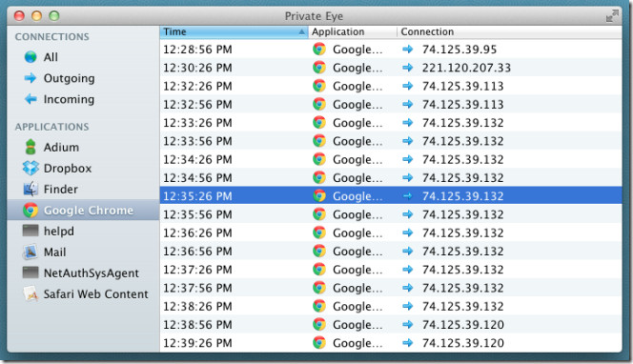
Task: Click Chrome icon in 12:30:26 PM row
Action: 319,68
